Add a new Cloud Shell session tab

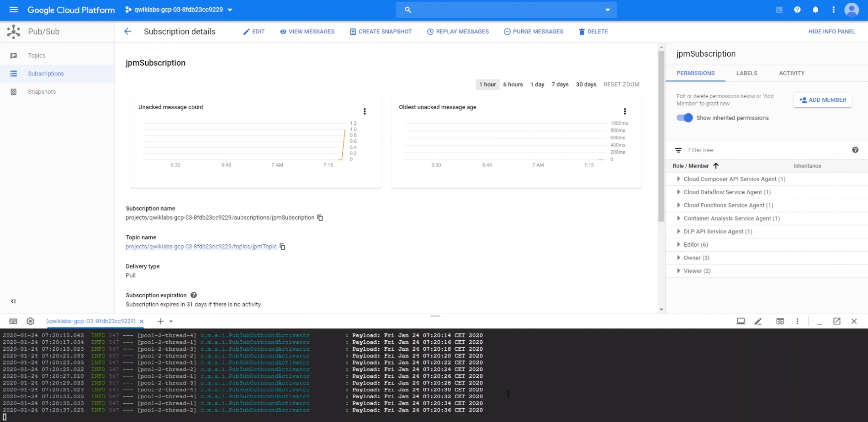160,322
